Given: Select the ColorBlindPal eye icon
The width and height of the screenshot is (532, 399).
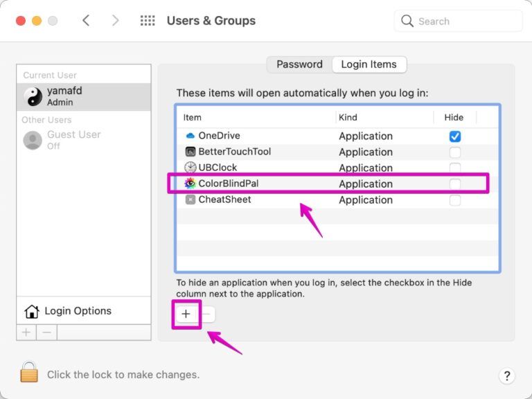Looking at the screenshot, I should 190,184.
